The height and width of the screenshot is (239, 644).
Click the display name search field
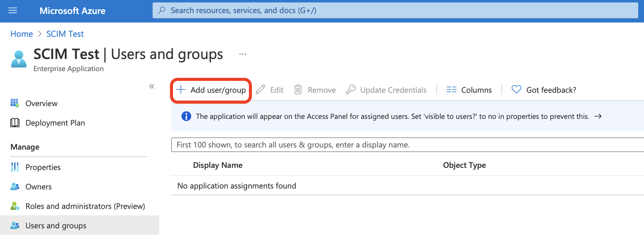click(408, 145)
